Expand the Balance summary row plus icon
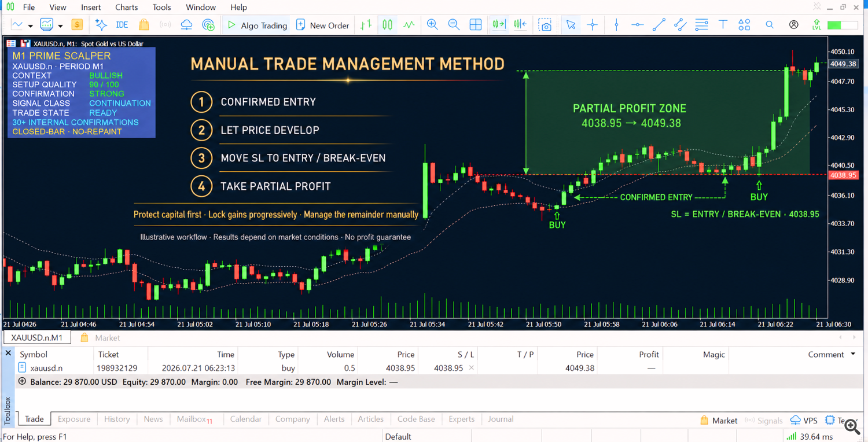 (23, 381)
